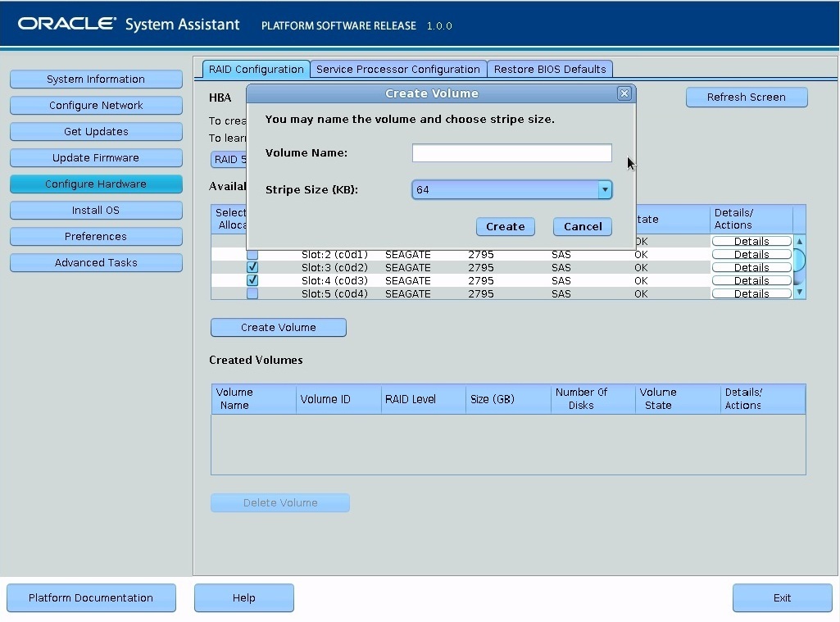Check the Slot:5 (c0d4) disk checkbox

coord(252,293)
